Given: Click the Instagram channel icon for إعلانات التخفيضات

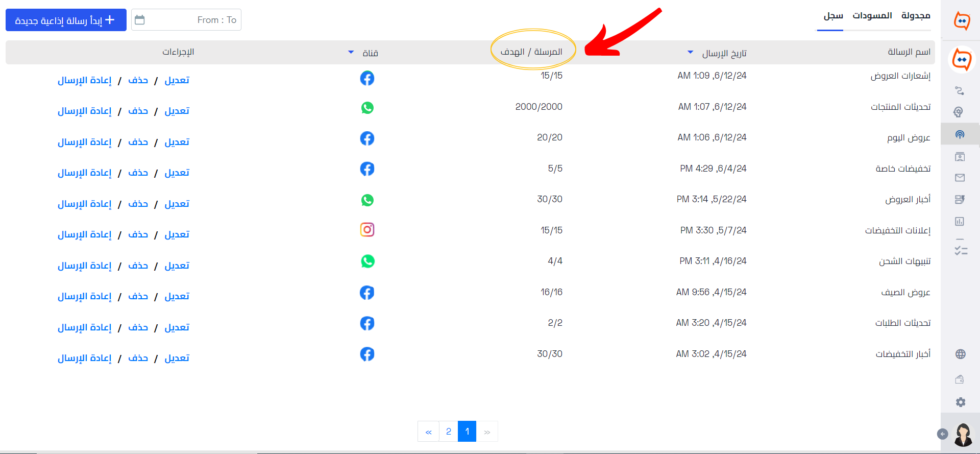Looking at the screenshot, I should tap(367, 230).
